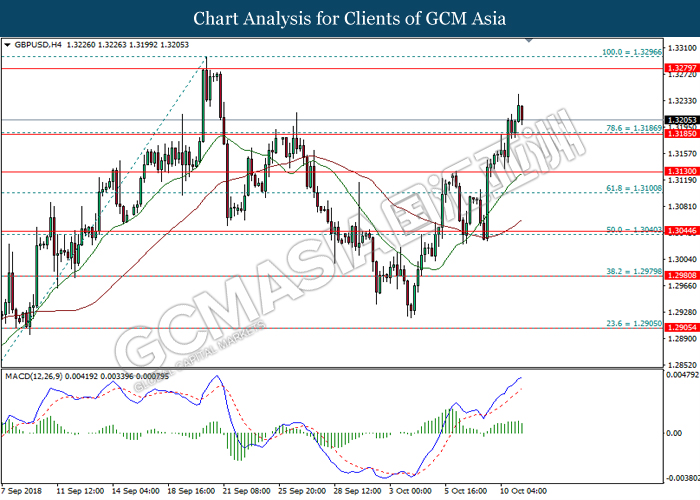700x500 pixels.
Task: Click the Fibonacci label 50.0 = 1.30403
Action: coord(634,230)
